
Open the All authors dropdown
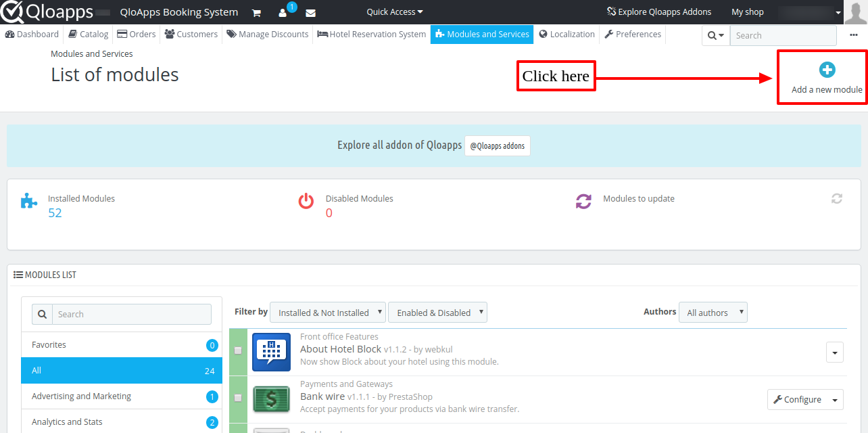713,313
